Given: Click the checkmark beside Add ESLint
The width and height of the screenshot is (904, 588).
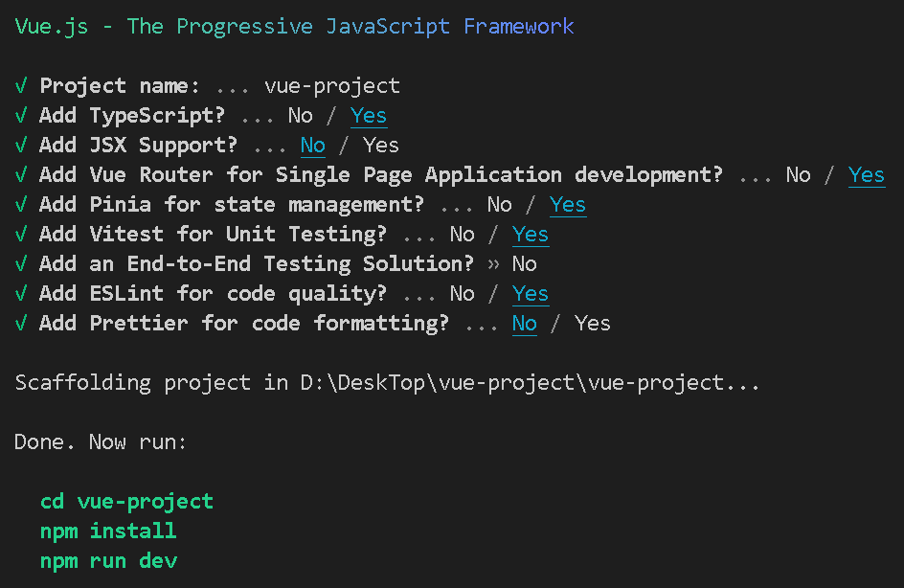Looking at the screenshot, I should [21, 293].
